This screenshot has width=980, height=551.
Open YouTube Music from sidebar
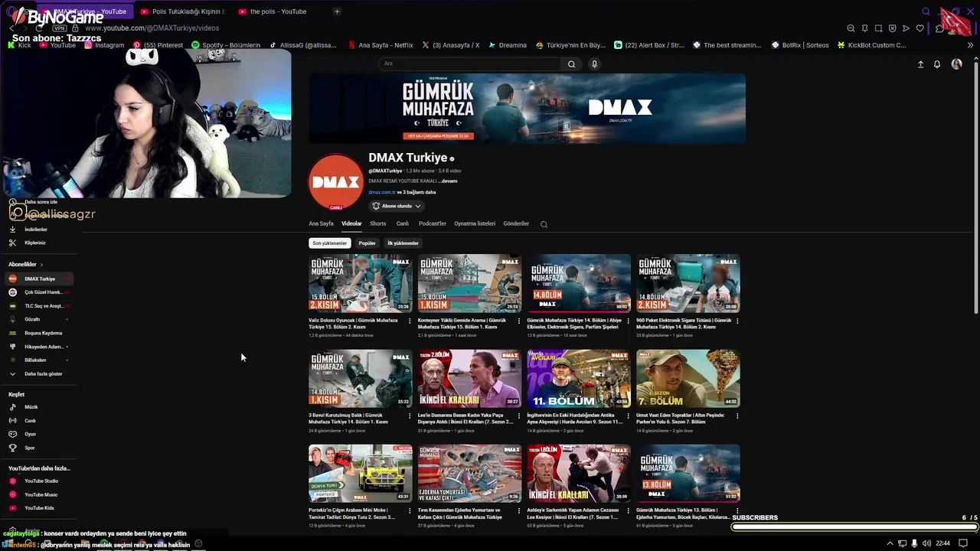41,494
